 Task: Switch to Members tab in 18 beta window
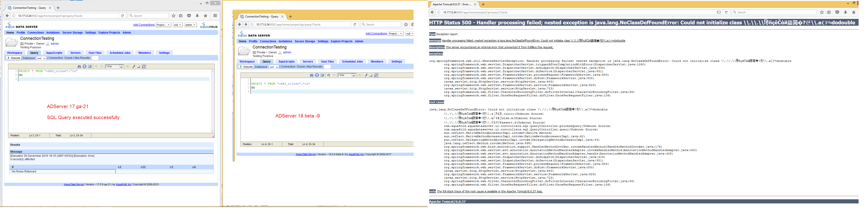click(x=377, y=61)
